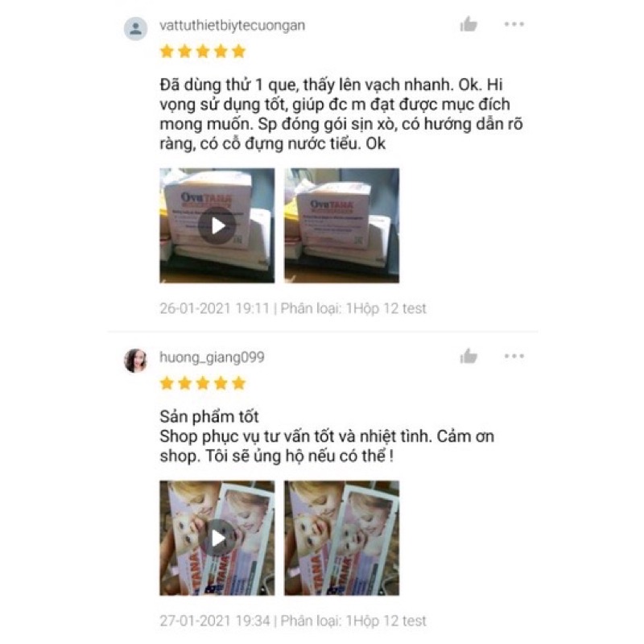Screen dimensions: 644x644
Task: Play the huong_giang099 test strip video
Action: (217, 538)
